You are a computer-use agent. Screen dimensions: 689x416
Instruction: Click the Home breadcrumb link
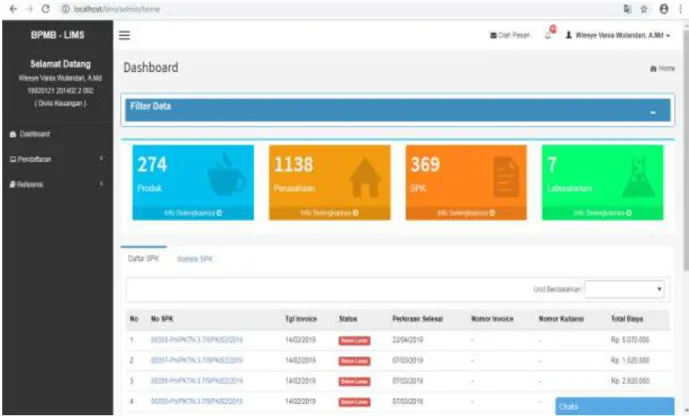point(663,69)
